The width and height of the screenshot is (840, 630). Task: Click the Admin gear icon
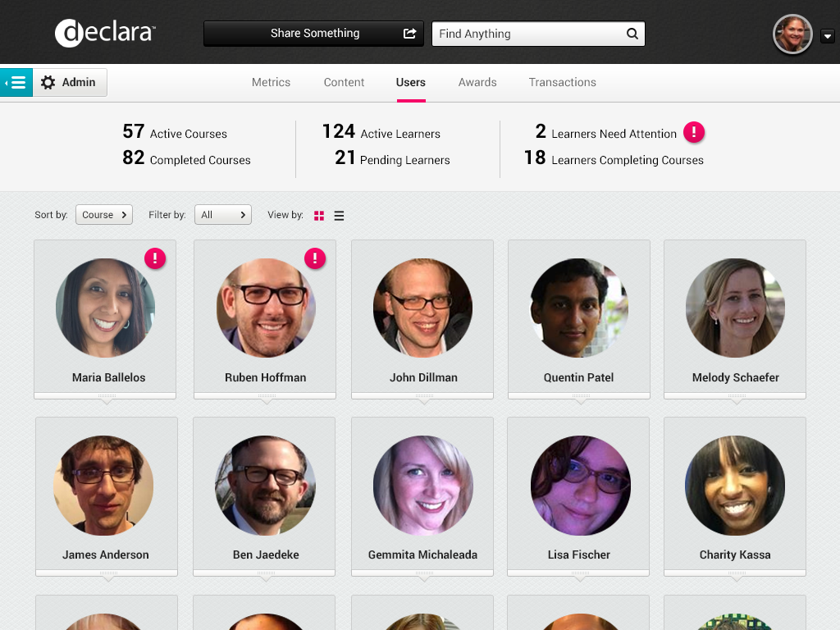pos(48,83)
